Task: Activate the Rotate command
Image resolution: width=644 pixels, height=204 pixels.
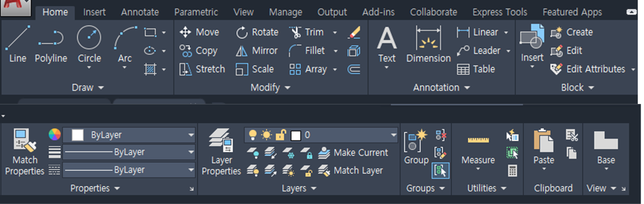Action: point(257,32)
